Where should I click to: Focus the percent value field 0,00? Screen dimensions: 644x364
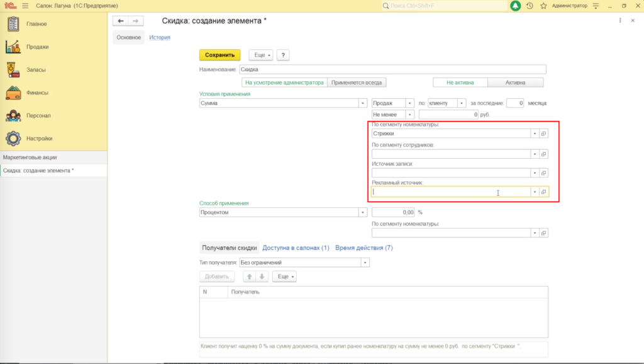pos(393,213)
